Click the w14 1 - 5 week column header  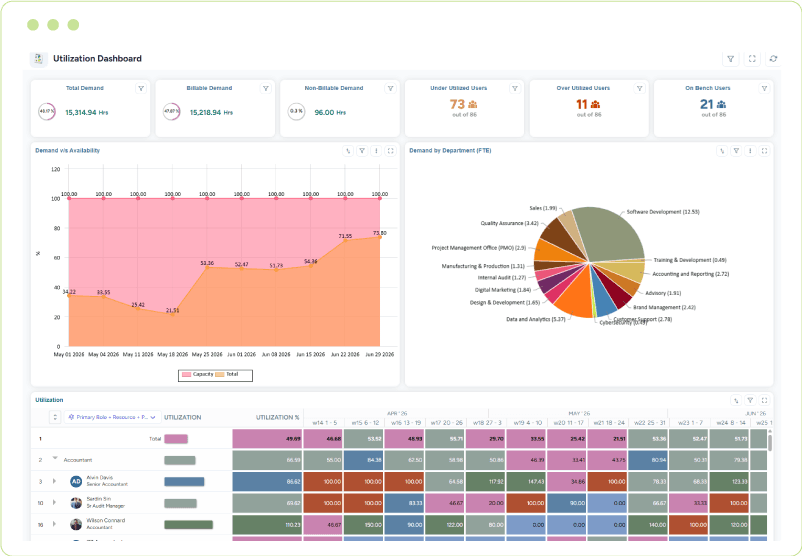pos(324,423)
